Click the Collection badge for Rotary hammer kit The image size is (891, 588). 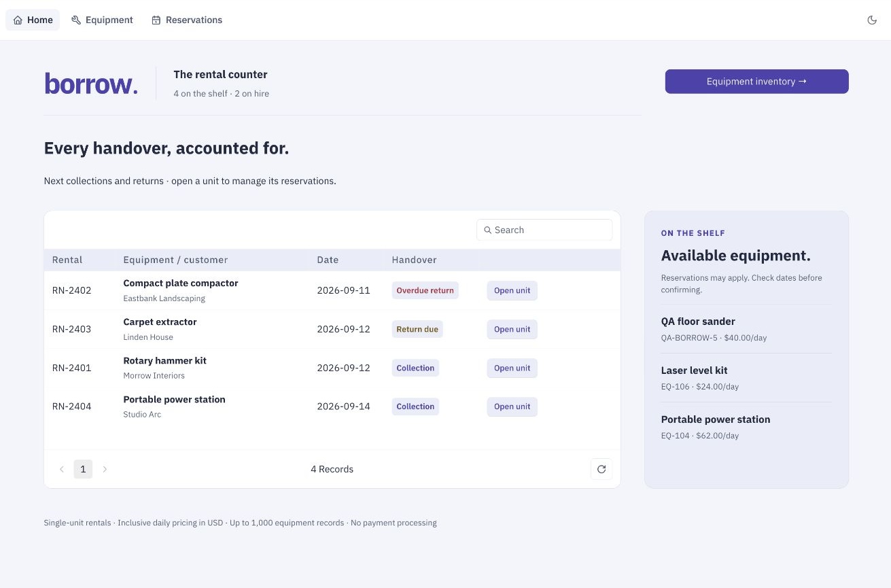tap(415, 368)
